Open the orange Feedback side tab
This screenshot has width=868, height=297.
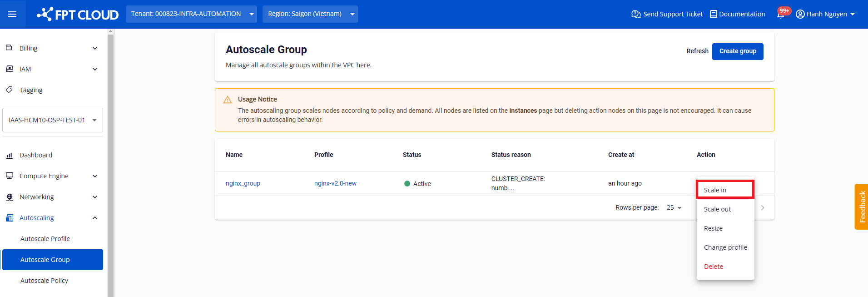coord(861,206)
